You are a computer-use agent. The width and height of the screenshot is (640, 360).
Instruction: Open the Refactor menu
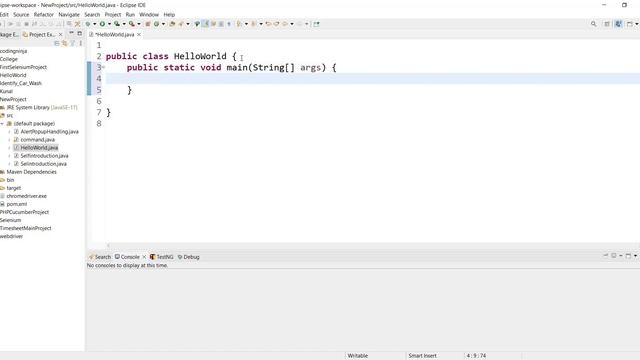point(44,14)
